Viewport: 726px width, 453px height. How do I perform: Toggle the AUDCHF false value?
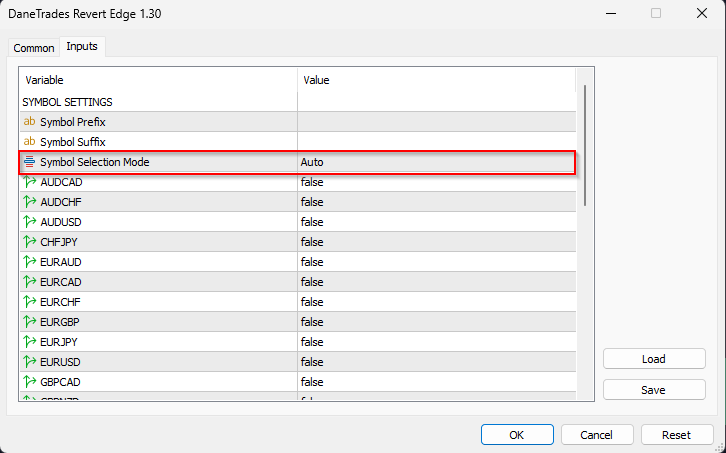[x=437, y=202]
